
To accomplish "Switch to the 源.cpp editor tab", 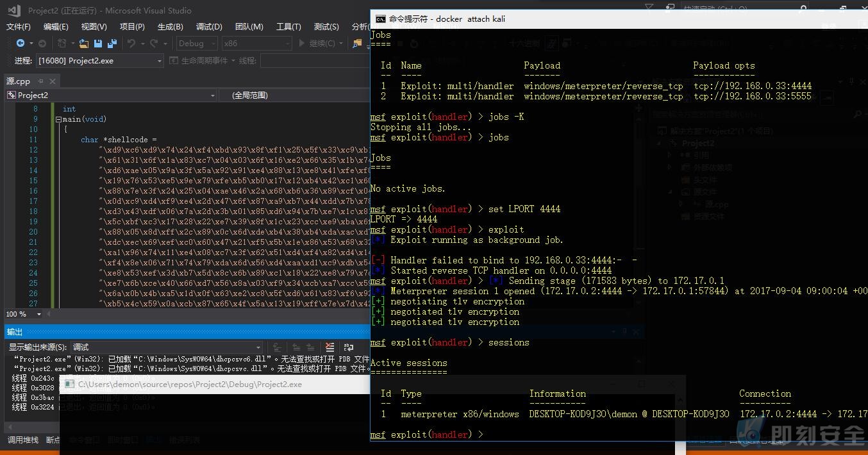I will (x=19, y=81).
